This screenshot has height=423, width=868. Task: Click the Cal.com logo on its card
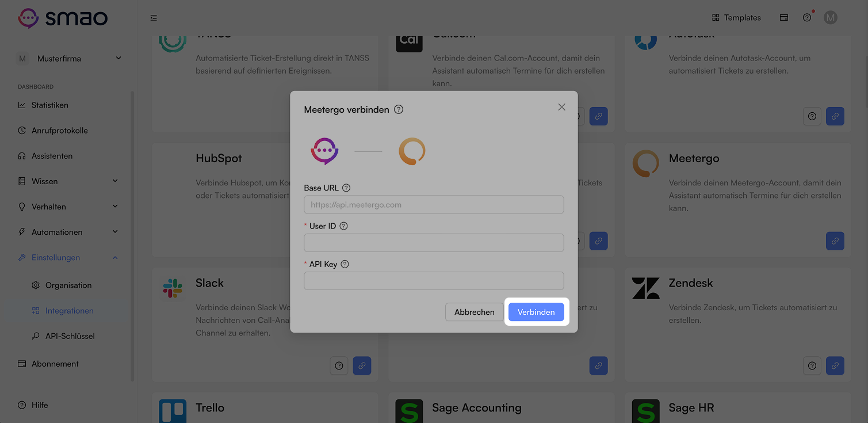click(x=410, y=43)
